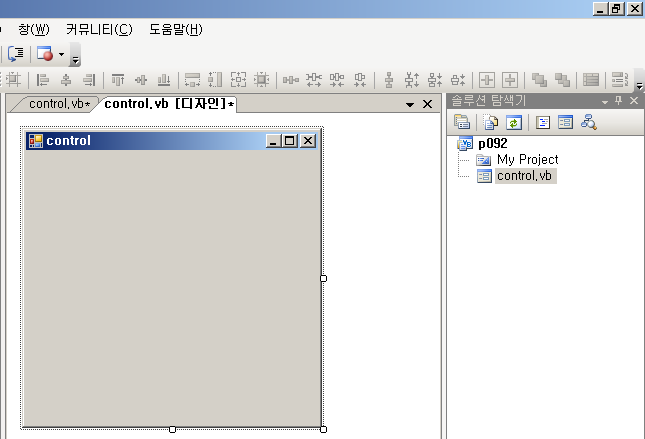The image size is (645, 439).
Task: Click the Tab Order icon
Action: (591, 79)
